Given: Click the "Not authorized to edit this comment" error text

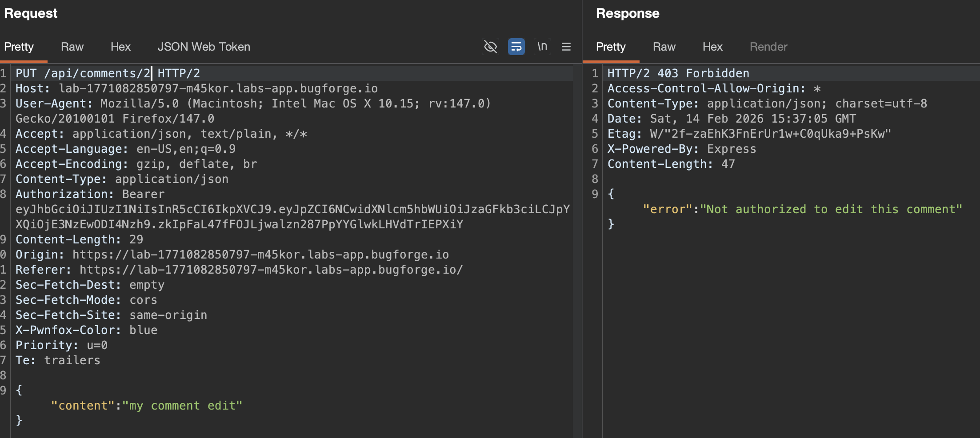Looking at the screenshot, I should (x=830, y=209).
